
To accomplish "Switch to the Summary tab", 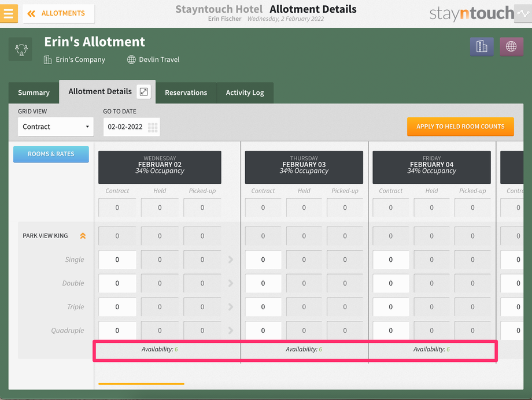I will (34, 92).
